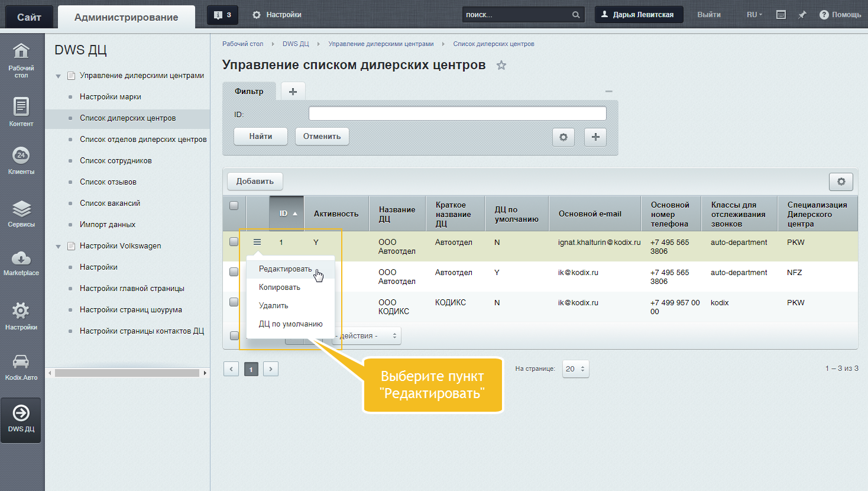The image size is (868, 491).
Task: Open the DWS ДЦ breadcrumb link
Action: (296, 44)
